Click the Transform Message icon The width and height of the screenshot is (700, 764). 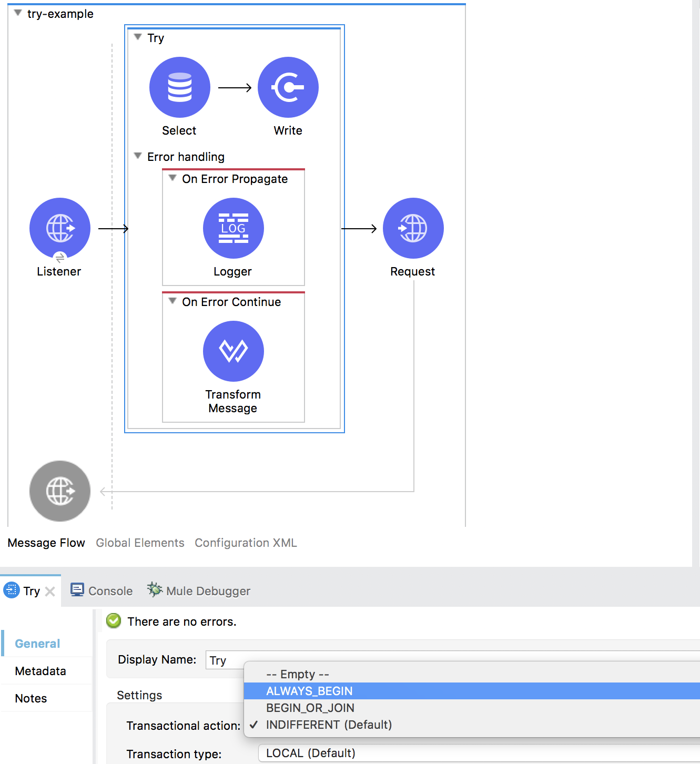(x=233, y=351)
